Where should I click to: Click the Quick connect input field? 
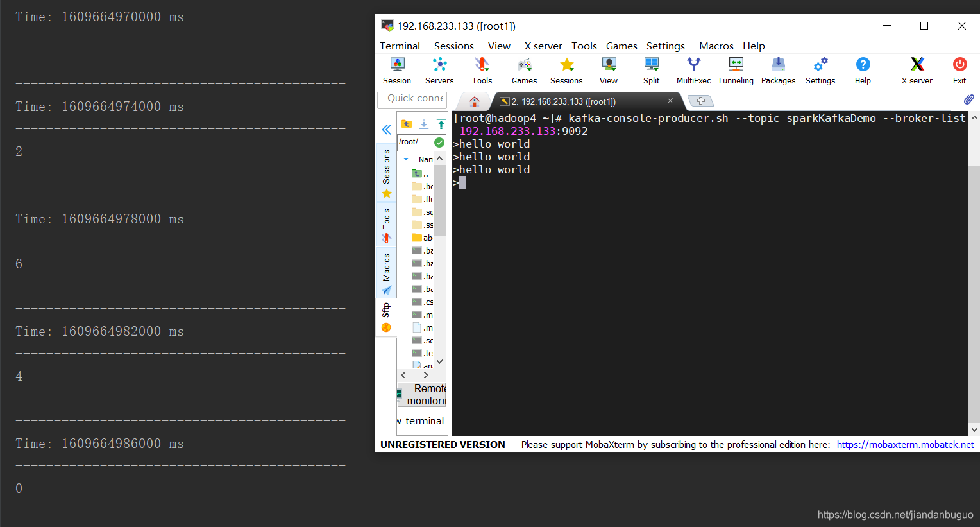[412, 99]
